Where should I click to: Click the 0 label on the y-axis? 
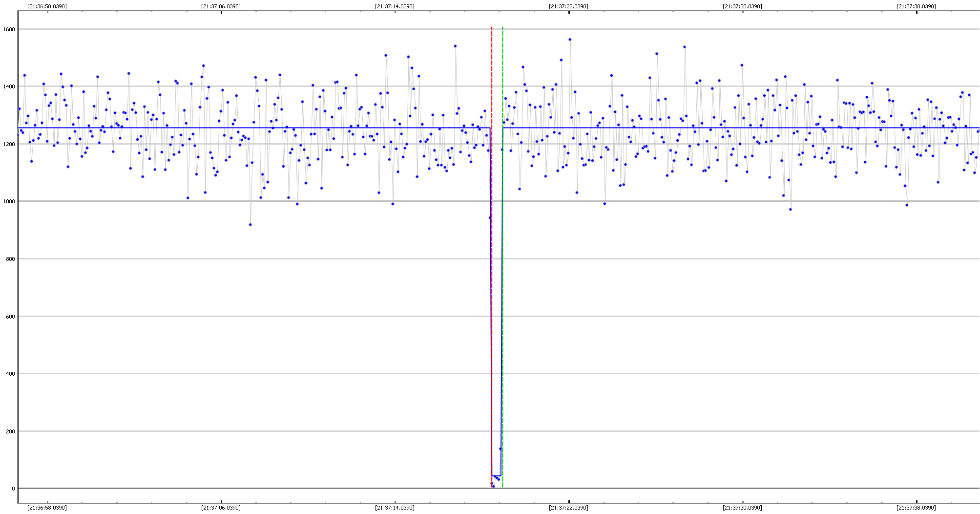[13, 489]
